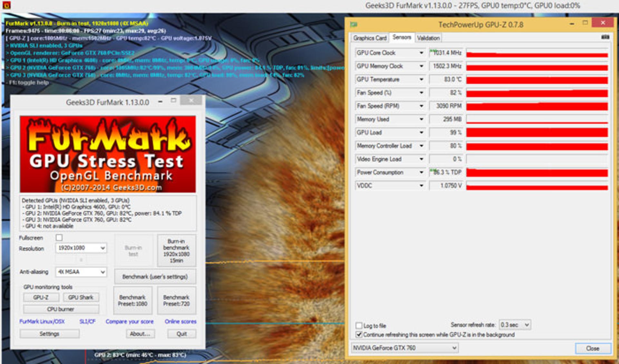Close the GPU-Z window with red X
The height and width of the screenshot is (364, 619).
pos(603,23)
